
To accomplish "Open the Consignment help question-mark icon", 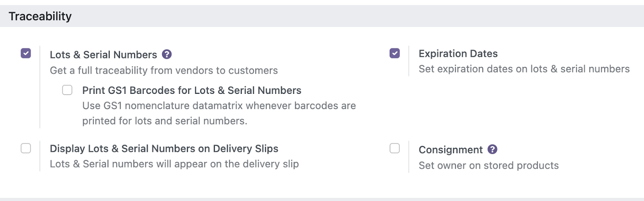I will point(492,149).
